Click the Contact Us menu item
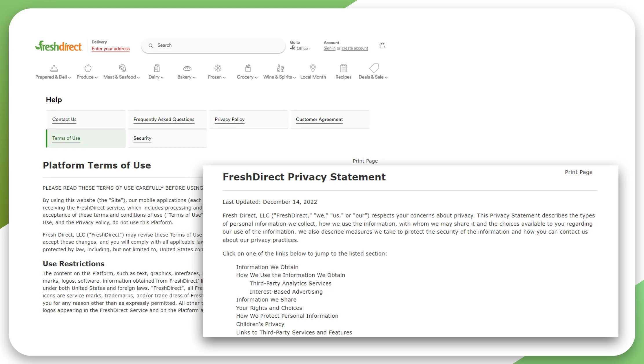644x364 pixels. click(x=64, y=119)
